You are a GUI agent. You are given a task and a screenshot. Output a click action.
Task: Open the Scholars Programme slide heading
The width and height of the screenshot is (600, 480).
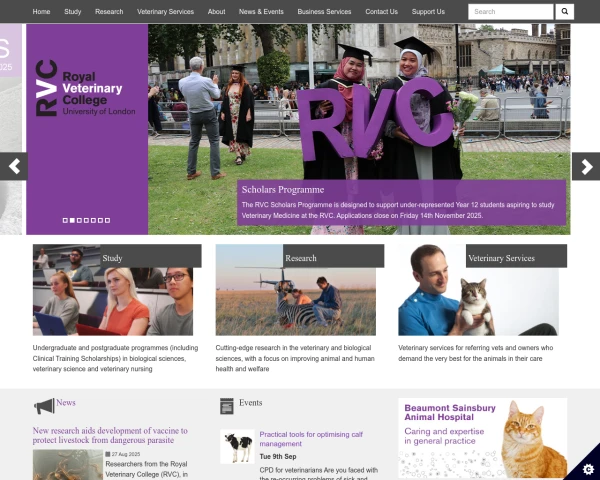(283, 190)
